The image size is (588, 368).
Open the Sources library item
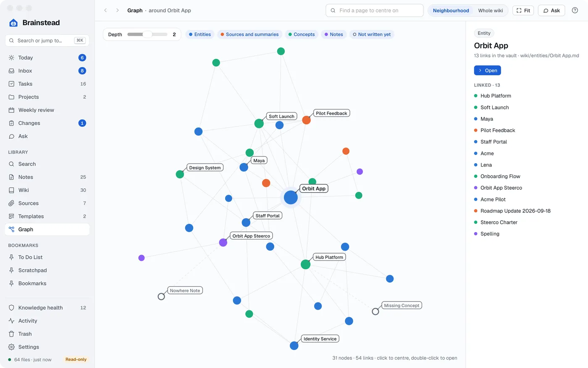(x=47, y=203)
